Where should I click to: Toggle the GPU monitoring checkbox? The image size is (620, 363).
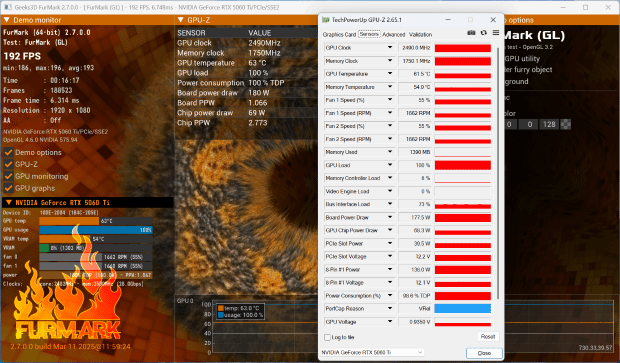(x=8, y=176)
